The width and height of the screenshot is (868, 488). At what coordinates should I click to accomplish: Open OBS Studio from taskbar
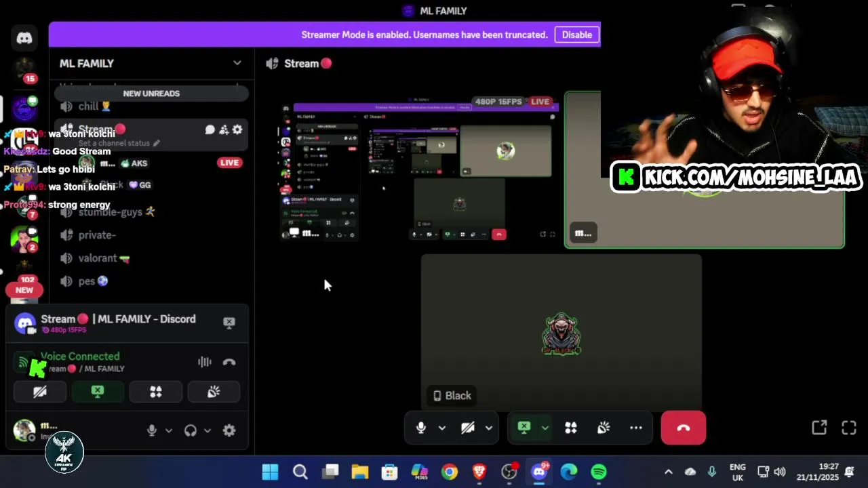click(x=509, y=472)
